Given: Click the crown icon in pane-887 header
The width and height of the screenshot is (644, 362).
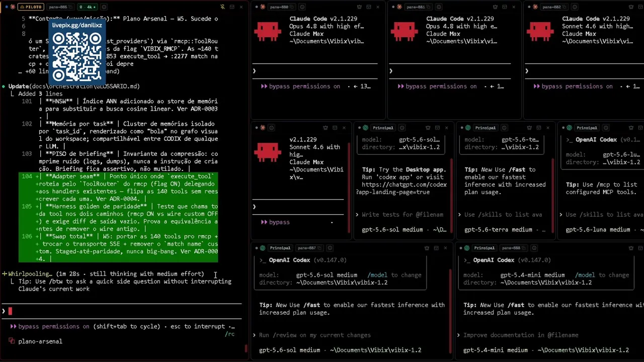Looking at the screenshot, I should click(x=427, y=248).
